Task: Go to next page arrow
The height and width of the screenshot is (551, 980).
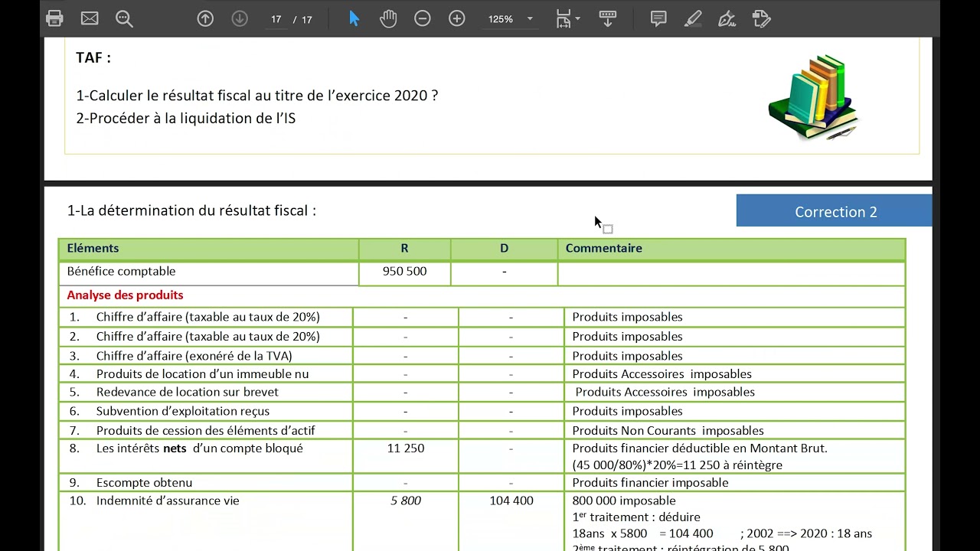Action: 240,18
